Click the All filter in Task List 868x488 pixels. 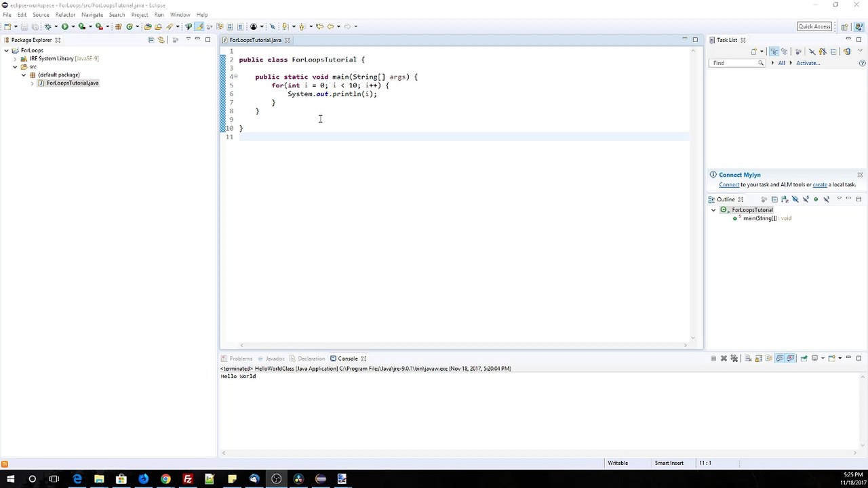781,63
